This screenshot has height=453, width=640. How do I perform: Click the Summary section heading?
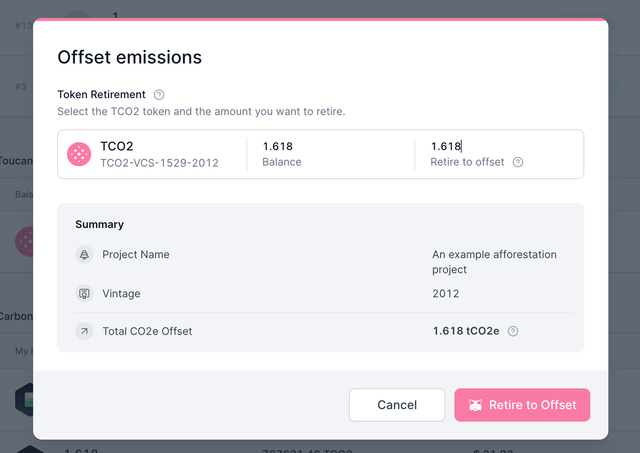99,225
